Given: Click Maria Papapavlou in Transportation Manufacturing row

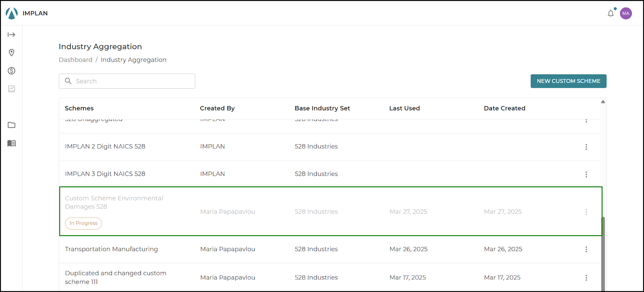Looking at the screenshot, I should 228,249.
